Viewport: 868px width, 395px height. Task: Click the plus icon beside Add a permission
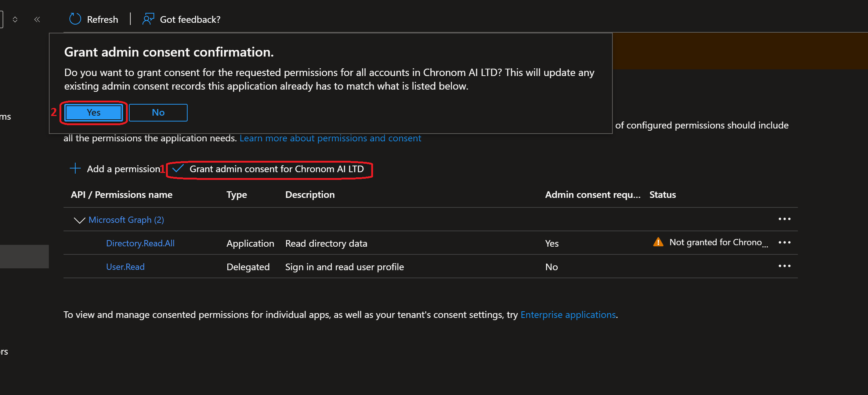(x=75, y=168)
